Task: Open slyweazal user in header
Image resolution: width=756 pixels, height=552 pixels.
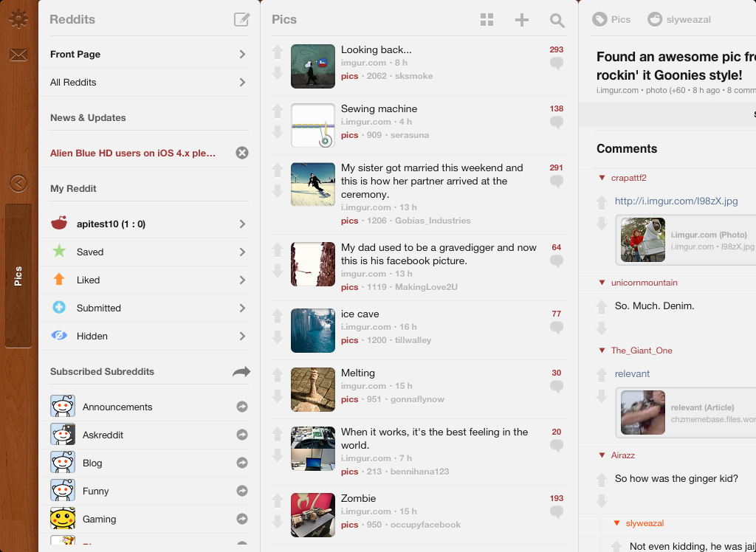Action: [679, 19]
